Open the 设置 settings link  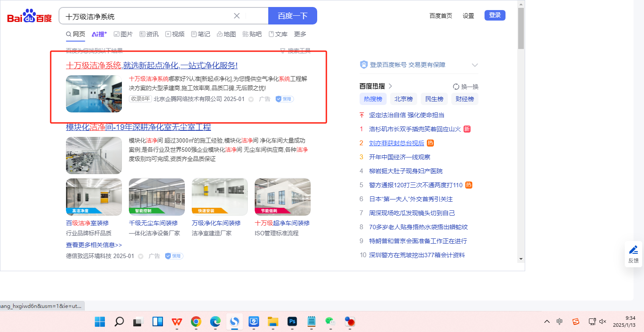pyautogui.click(x=468, y=16)
